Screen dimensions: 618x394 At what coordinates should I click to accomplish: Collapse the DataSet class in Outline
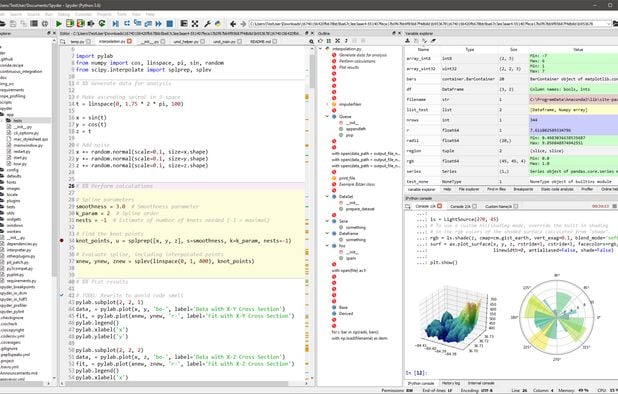pos(327,196)
